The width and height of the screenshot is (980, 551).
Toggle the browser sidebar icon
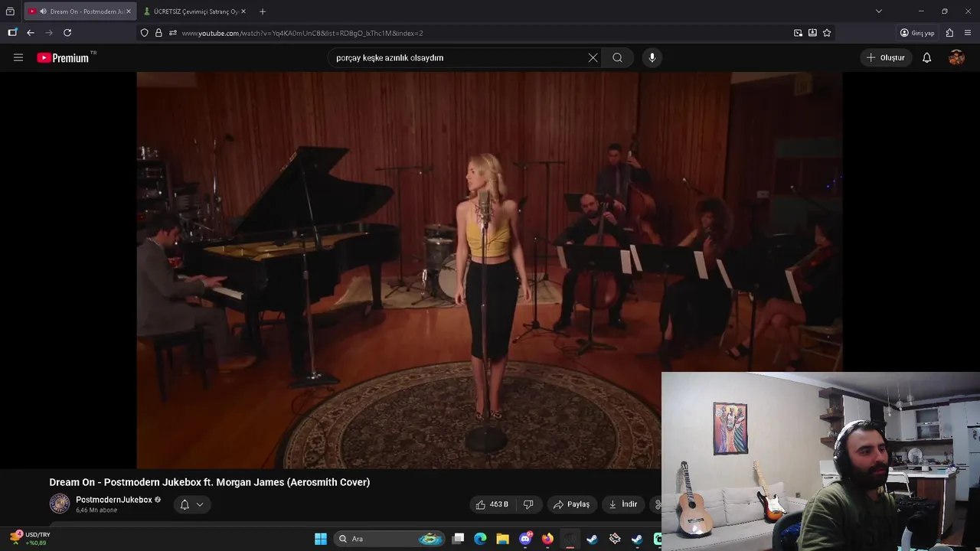coord(12,33)
